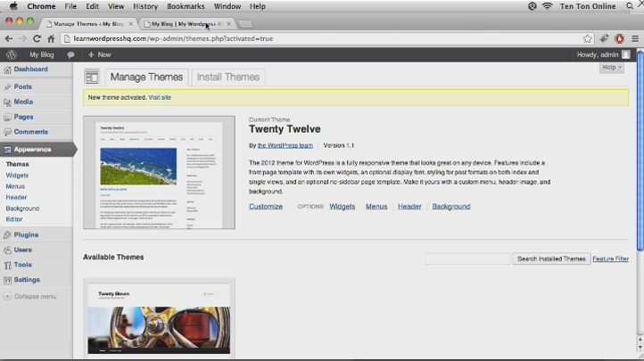
Task: Open Pages in sidebar
Action: (x=23, y=117)
